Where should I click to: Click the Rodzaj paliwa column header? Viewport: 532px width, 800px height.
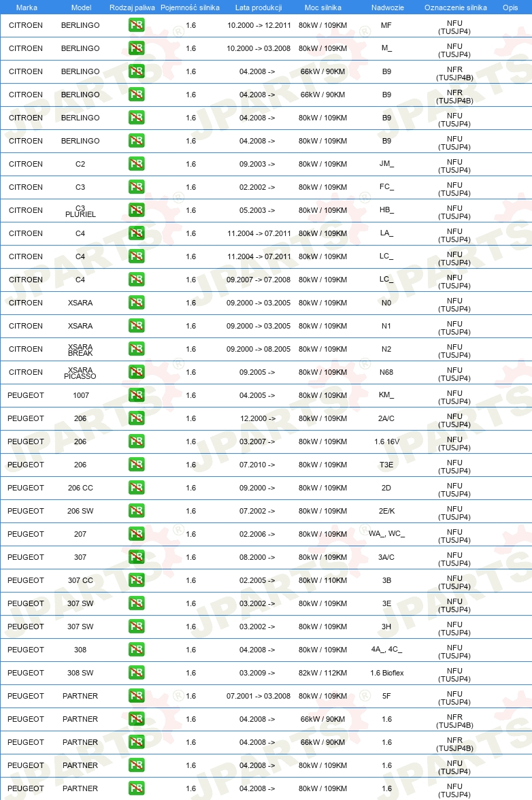click(x=132, y=7)
